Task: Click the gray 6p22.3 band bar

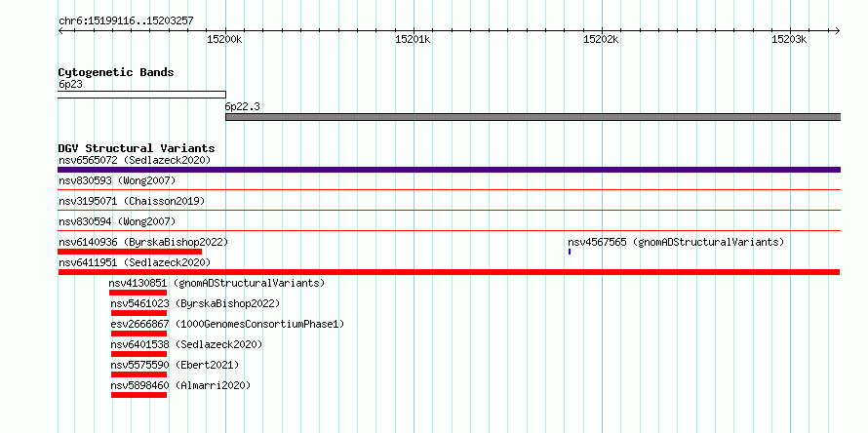Action: click(533, 117)
